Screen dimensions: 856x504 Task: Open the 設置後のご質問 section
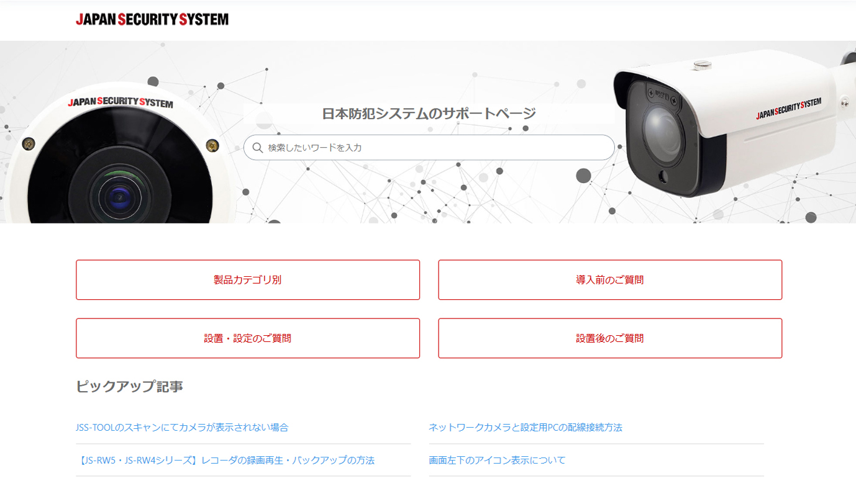pos(610,338)
